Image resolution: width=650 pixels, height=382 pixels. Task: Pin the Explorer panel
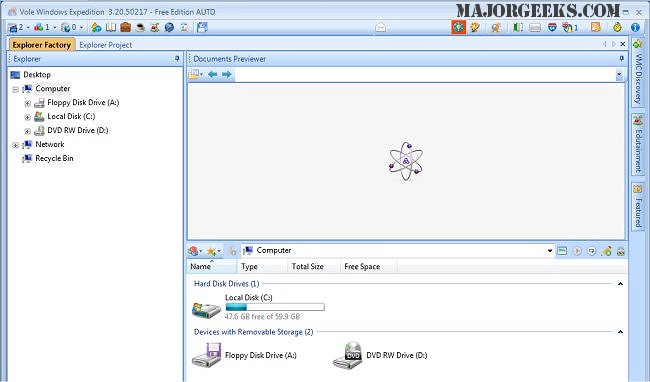tap(177, 59)
